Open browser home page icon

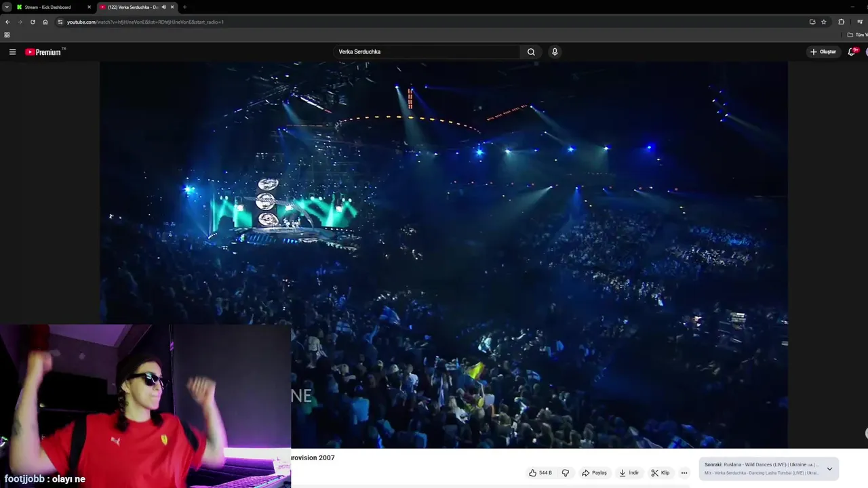pos(45,22)
